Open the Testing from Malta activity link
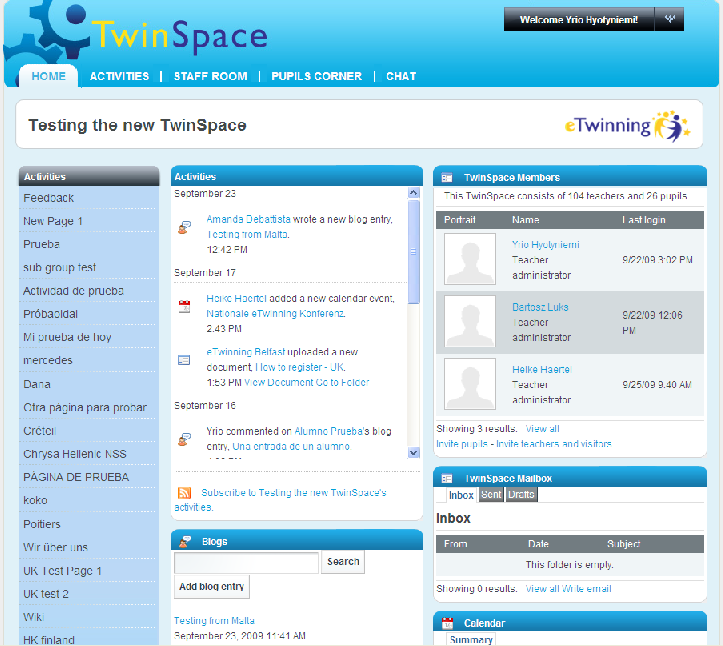 pos(248,234)
